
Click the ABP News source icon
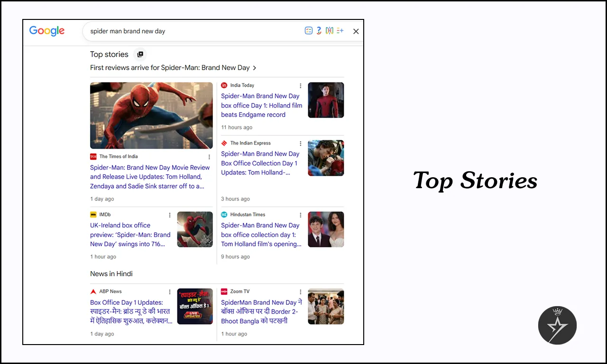(x=93, y=291)
